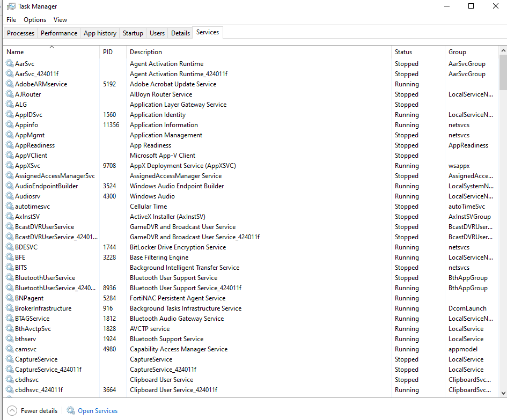Open the View menu
Image resolution: width=507 pixels, height=420 pixels.
click(x=60, y=20)
